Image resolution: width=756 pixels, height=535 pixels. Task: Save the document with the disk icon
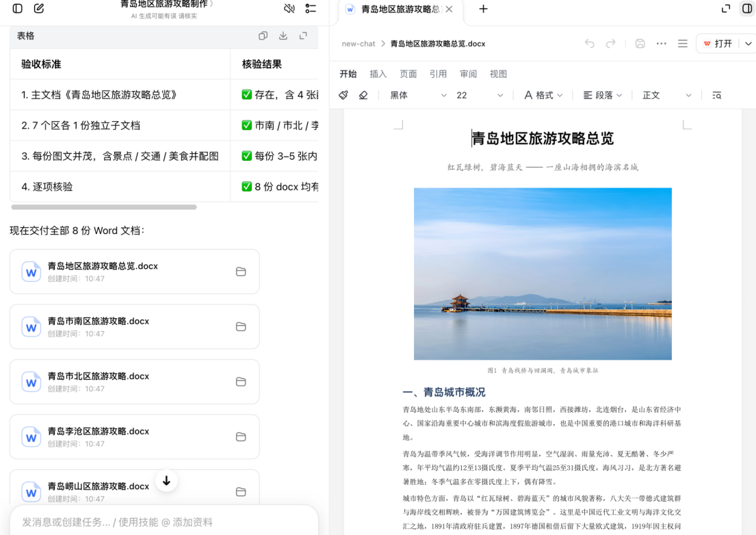click(640, 43)
